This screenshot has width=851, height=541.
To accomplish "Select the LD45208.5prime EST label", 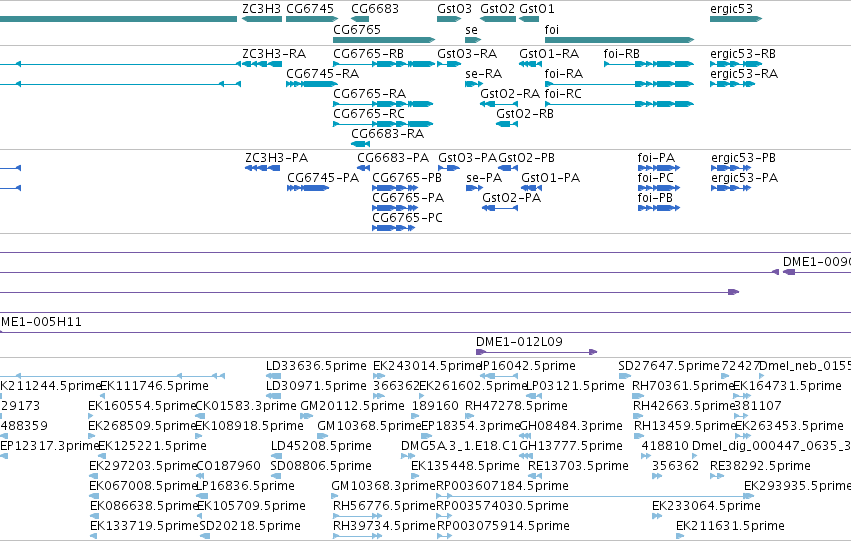I will pyautogui.click(x=321, y=446).
